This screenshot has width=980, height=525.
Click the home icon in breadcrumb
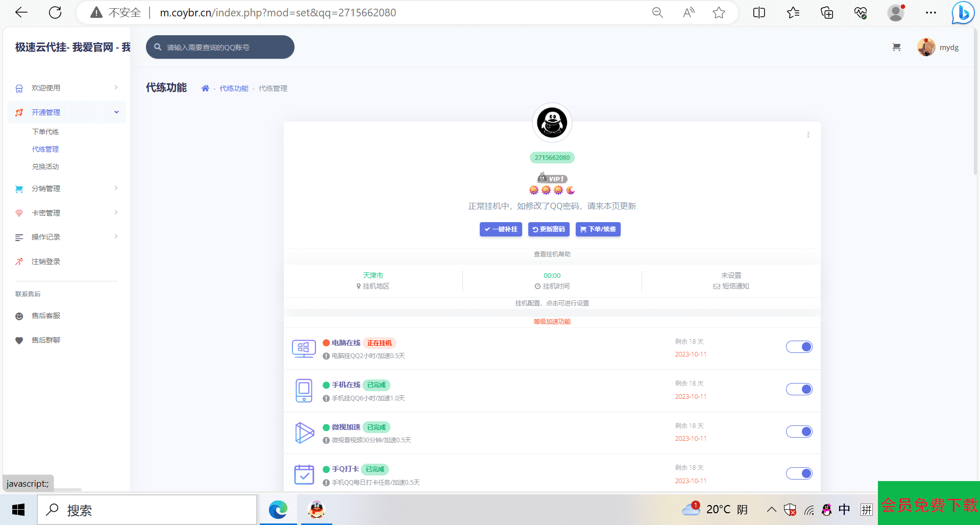tap(205, 88)
